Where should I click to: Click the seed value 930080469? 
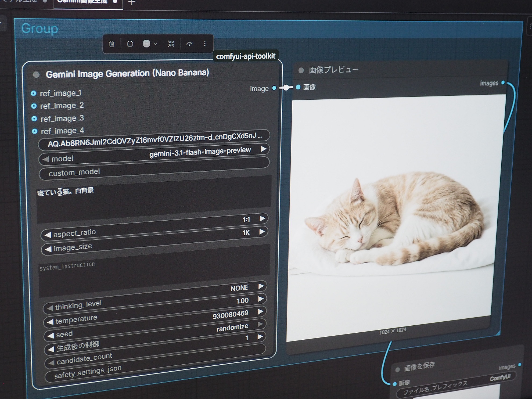(230, 314)
